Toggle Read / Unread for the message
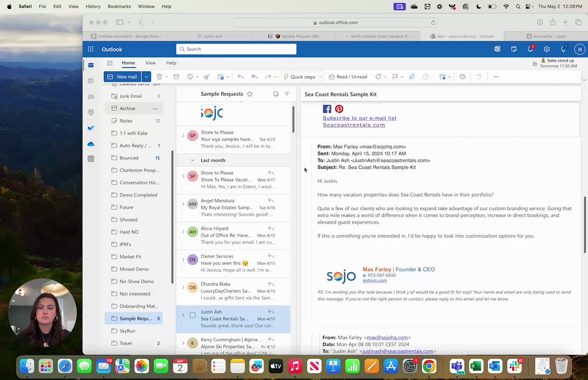 [x=348, y=77]
